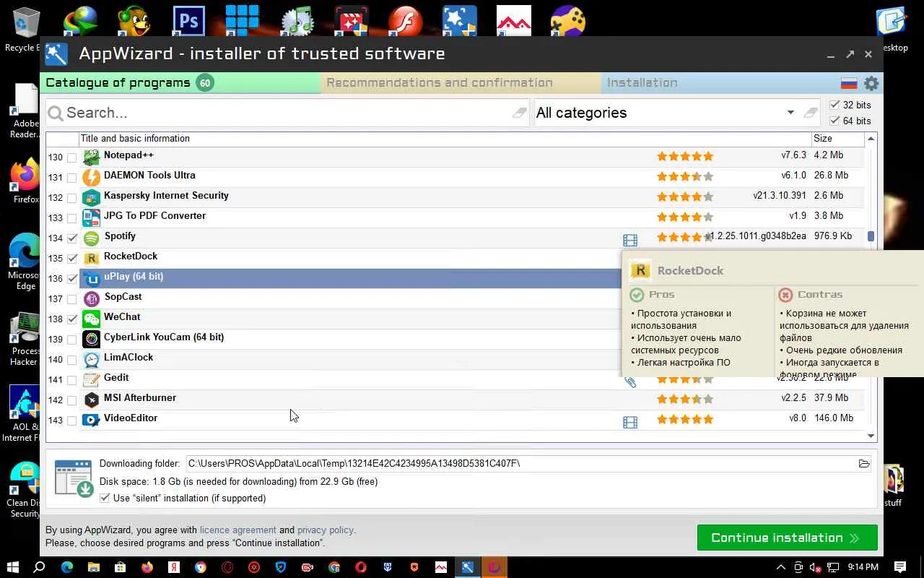Click the Continue installation button
Screen dimensions: 924x578
787,538
